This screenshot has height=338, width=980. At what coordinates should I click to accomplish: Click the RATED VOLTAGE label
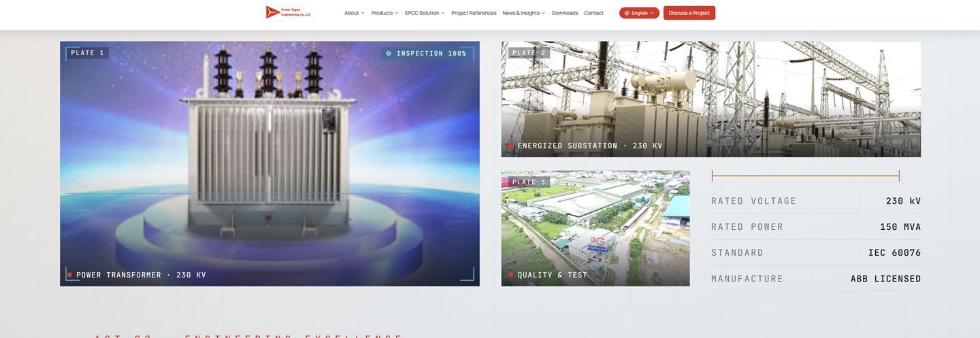[x=754, y=201]
